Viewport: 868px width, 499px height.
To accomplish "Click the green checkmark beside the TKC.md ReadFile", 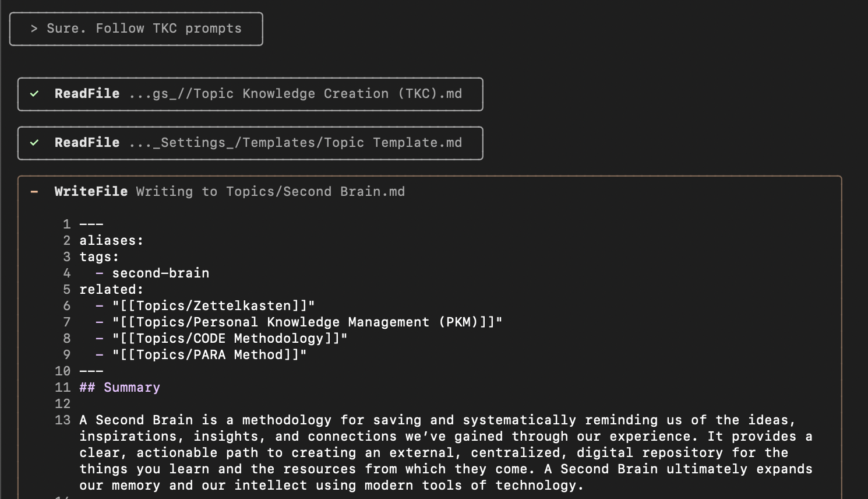I will 35,94.
